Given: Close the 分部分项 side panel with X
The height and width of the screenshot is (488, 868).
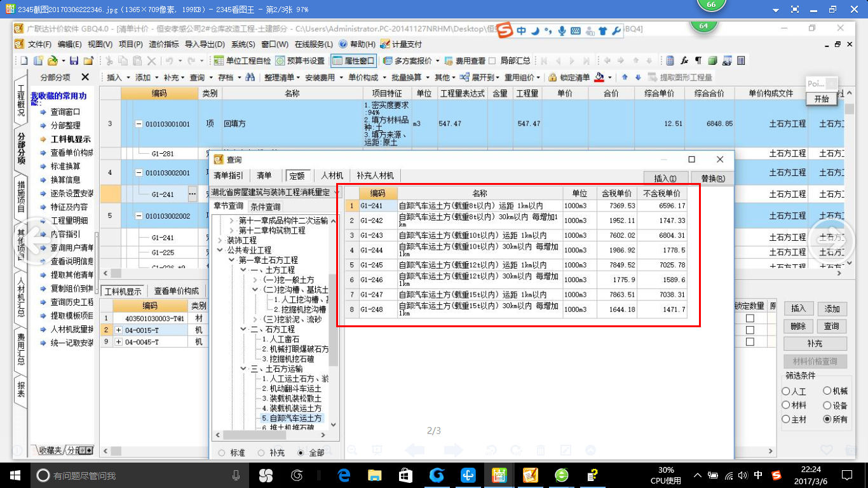Looking at the screenshot, I should click(85, 77).
